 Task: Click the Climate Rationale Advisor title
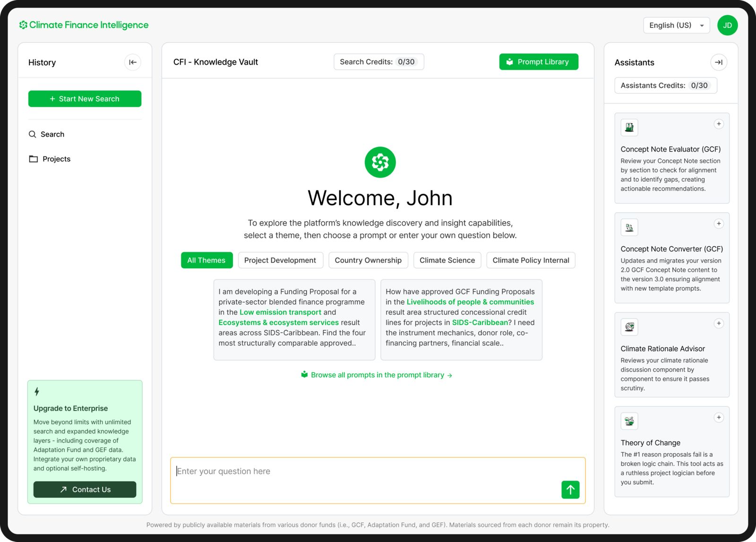coord(662,349)
